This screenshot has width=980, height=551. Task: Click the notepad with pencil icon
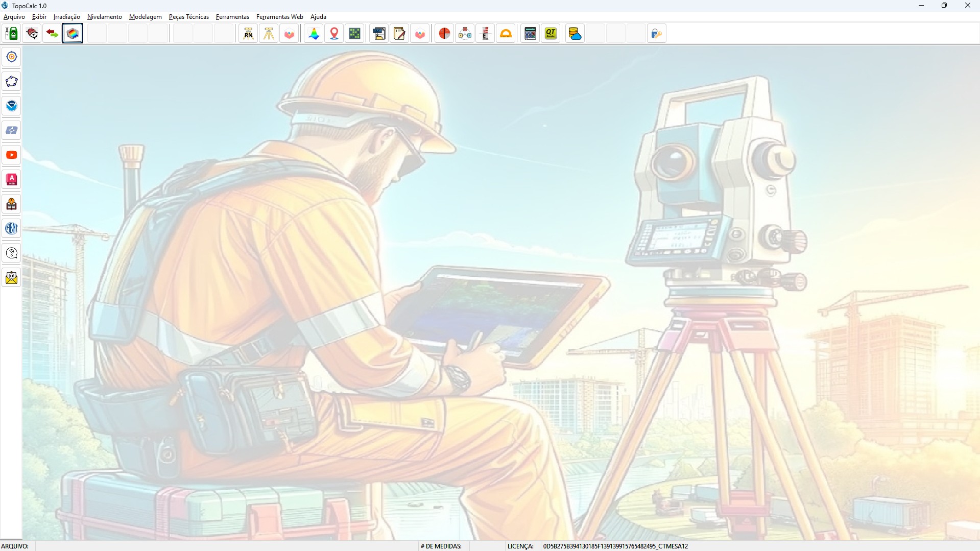pyautogui.click(x=400, y=34)
